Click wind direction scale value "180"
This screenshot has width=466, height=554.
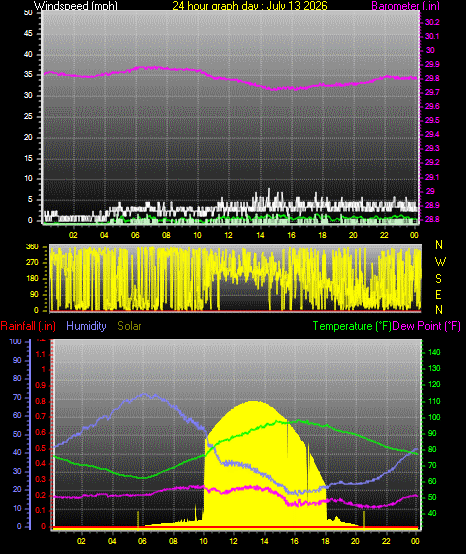click(32, 278)
